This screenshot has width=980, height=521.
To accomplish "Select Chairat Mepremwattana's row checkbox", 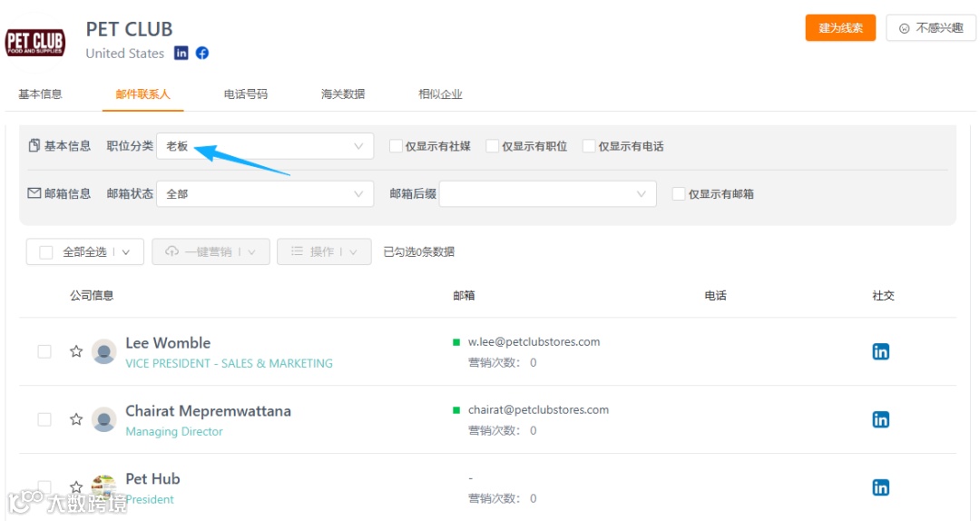I will (x=44, y=419).
